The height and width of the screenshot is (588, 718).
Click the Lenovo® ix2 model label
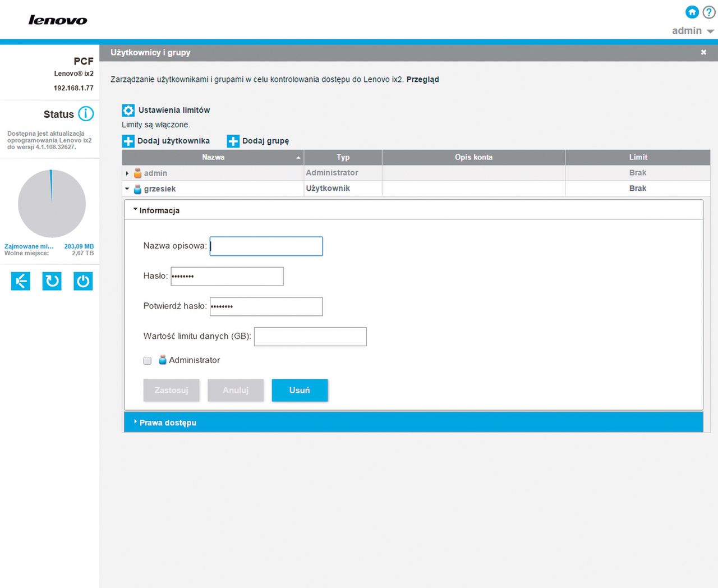[74, 73]
